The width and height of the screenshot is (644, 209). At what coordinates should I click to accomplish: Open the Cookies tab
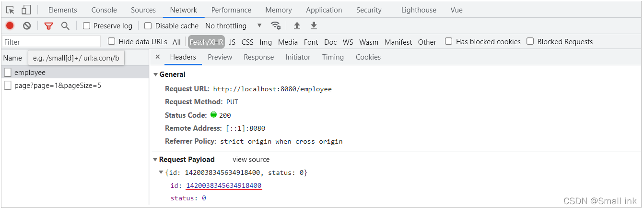click(368, 57)
